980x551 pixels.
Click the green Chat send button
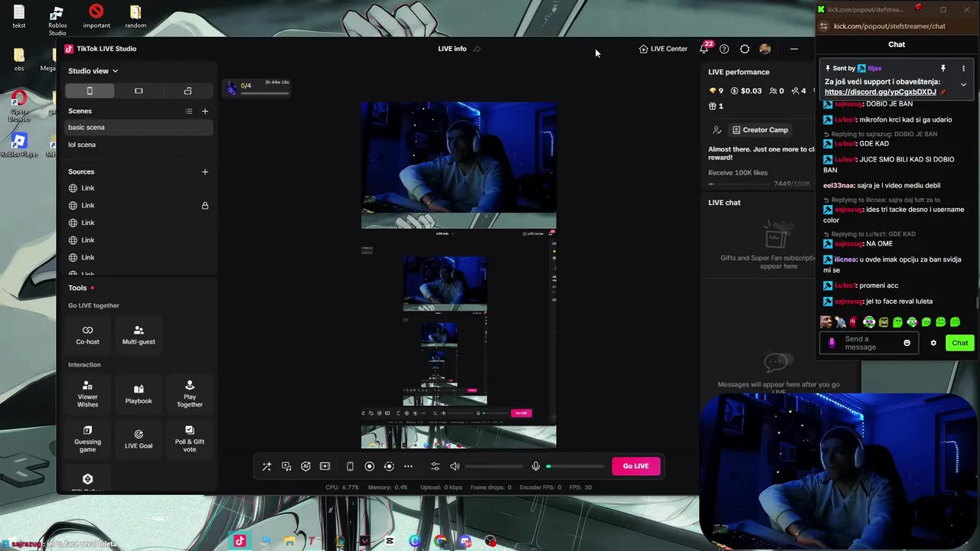tap(960, 343)
